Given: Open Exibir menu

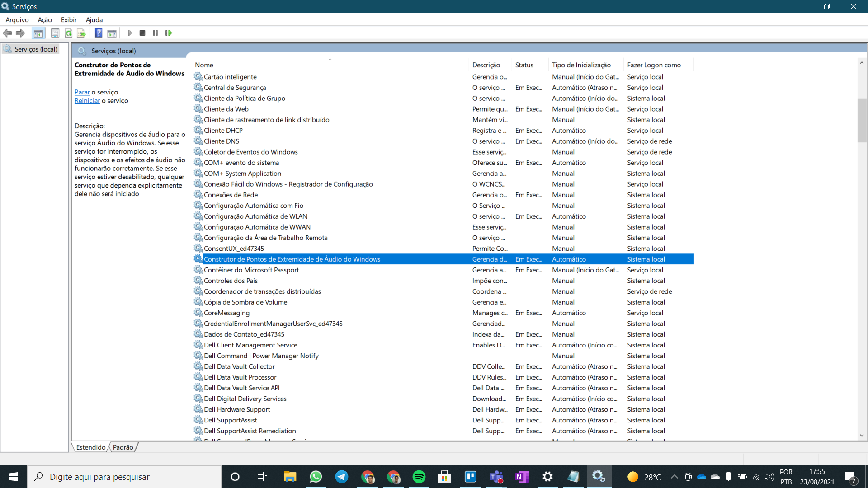Looking at the screenshot, I should [69, 20].
